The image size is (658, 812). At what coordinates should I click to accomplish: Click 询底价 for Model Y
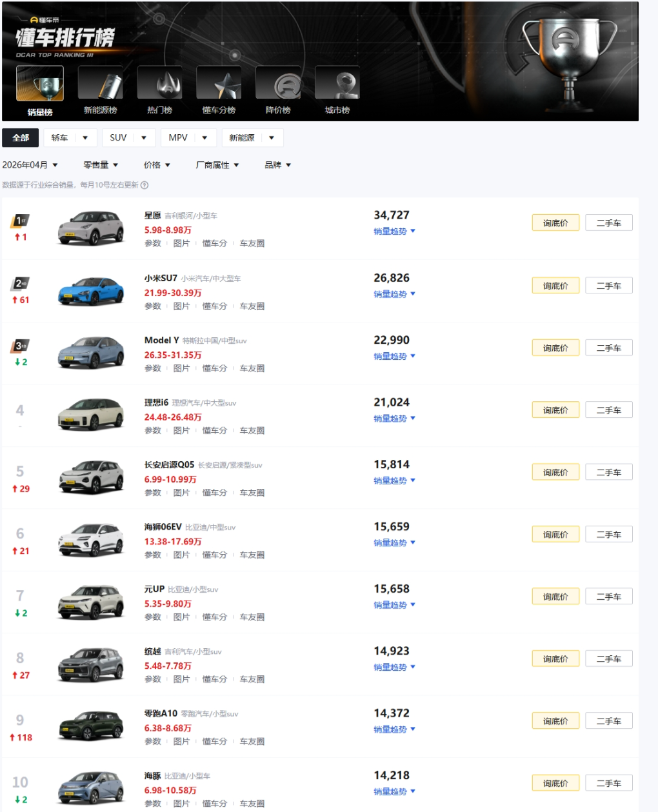tap(555, 348)
